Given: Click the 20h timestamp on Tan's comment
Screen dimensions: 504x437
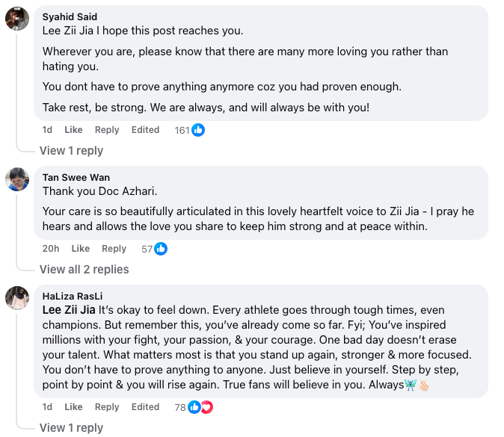Looking at the screenshot, I should tap(51, 249).
